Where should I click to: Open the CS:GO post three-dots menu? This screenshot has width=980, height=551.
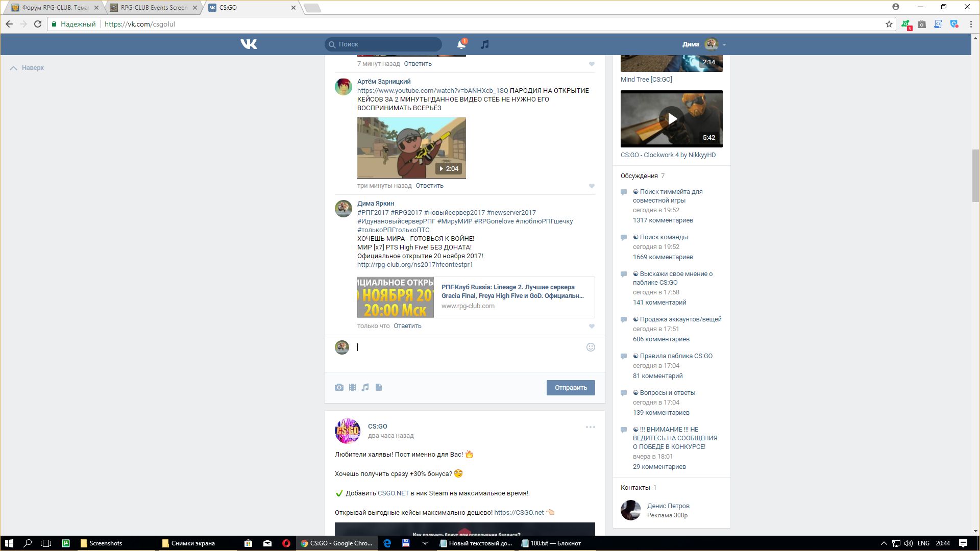point(590,427)
